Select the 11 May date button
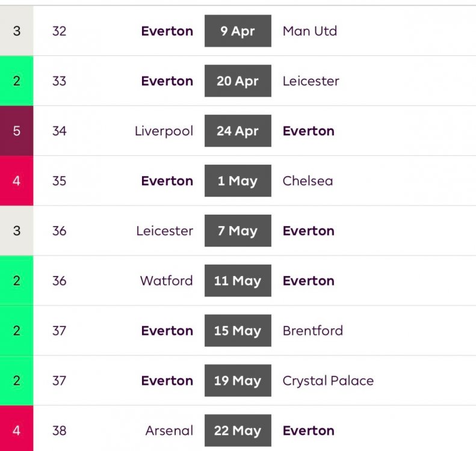Viewport: 476px width, 451px height. click(238, 281)
